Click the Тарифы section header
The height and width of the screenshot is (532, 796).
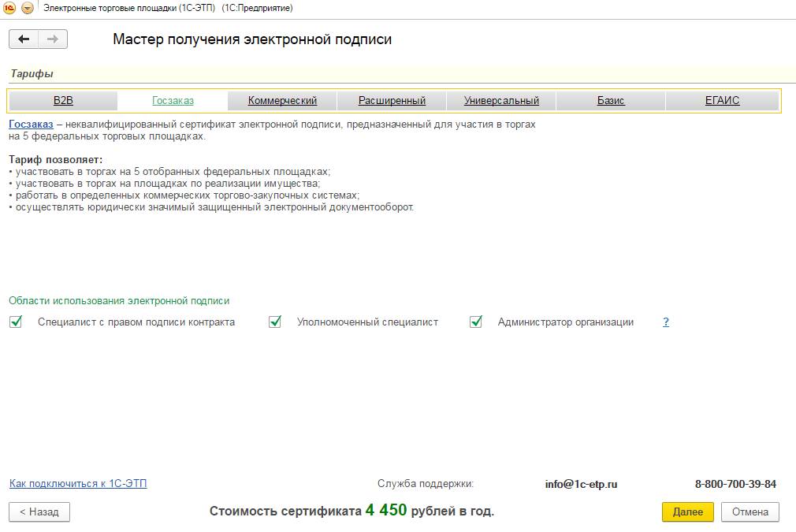[32, 73]
